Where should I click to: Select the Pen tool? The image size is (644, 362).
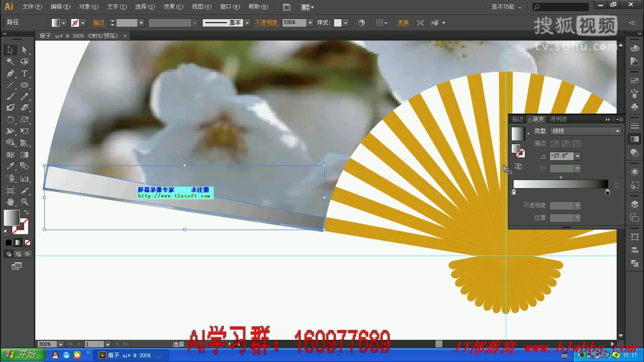(x=10, y=73)
